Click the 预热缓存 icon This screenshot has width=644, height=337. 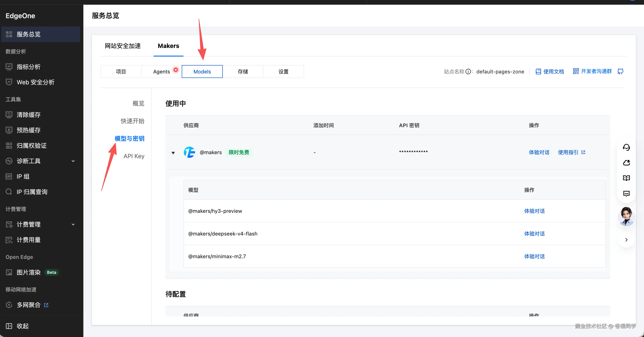[x=9, y=130]
